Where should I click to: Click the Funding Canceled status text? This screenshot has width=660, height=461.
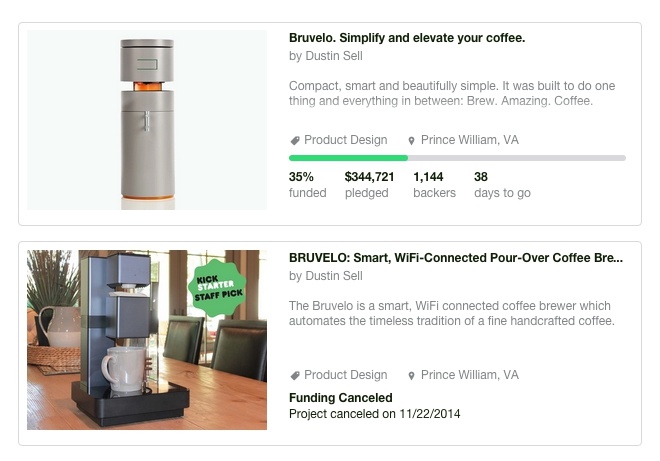(340, 398)
